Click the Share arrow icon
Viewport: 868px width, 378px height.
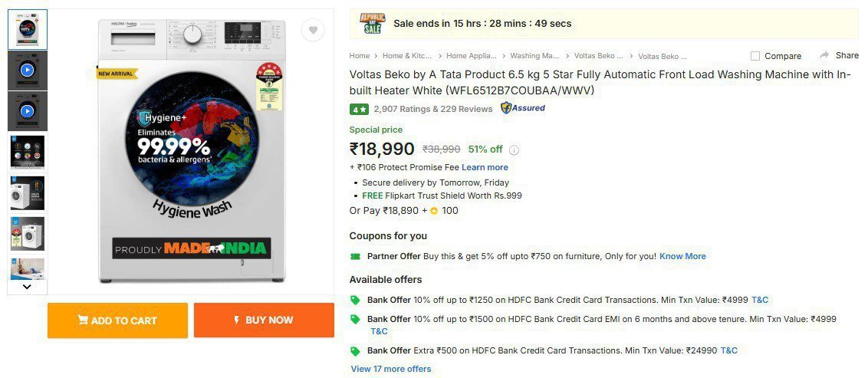pos(825,55)
